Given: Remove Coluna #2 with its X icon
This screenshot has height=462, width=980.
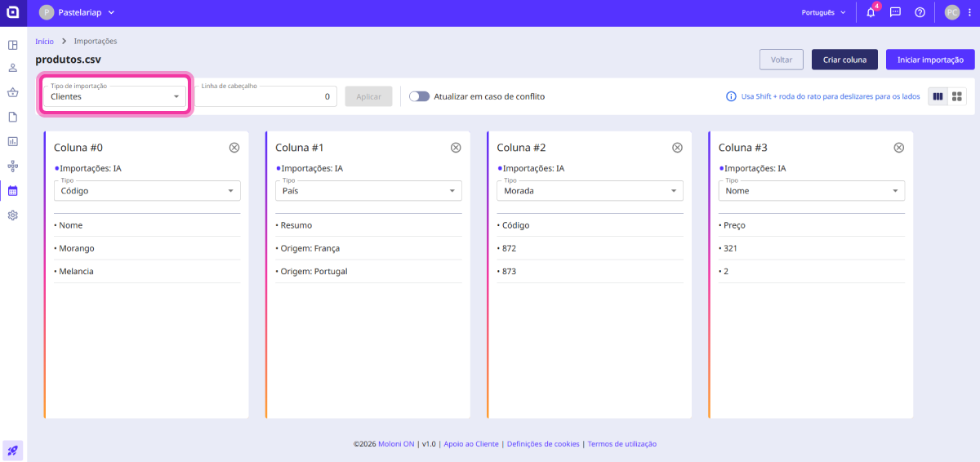Looking at the screenshot, I should [x=677, y=148].
